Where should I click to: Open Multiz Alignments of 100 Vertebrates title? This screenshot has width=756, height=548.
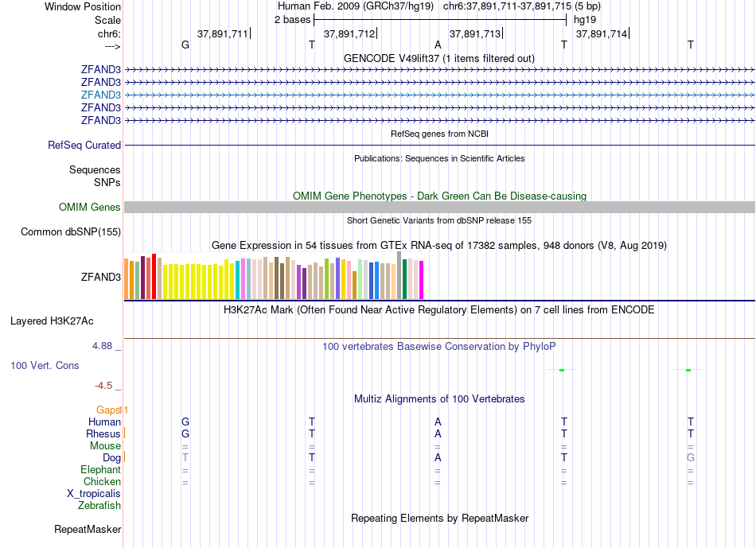(x=439, y=399)
